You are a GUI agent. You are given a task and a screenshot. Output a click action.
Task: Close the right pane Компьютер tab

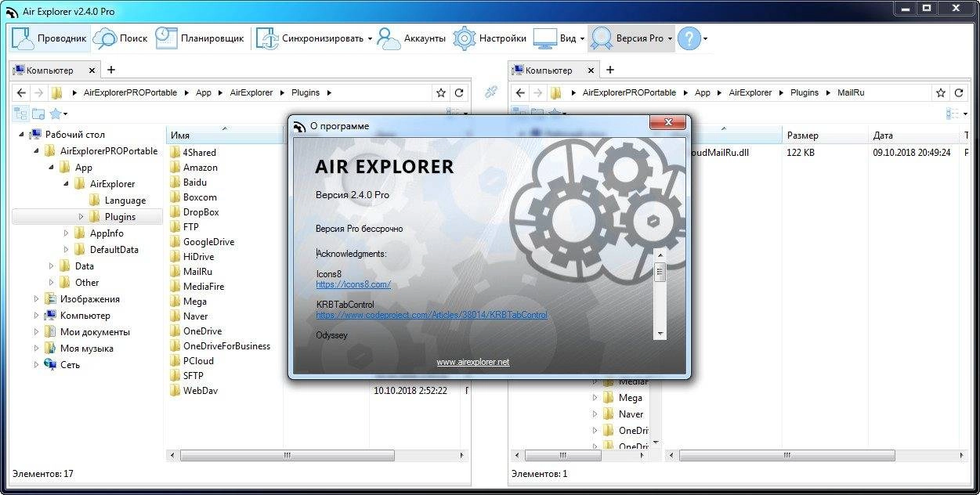pos(591,70)
